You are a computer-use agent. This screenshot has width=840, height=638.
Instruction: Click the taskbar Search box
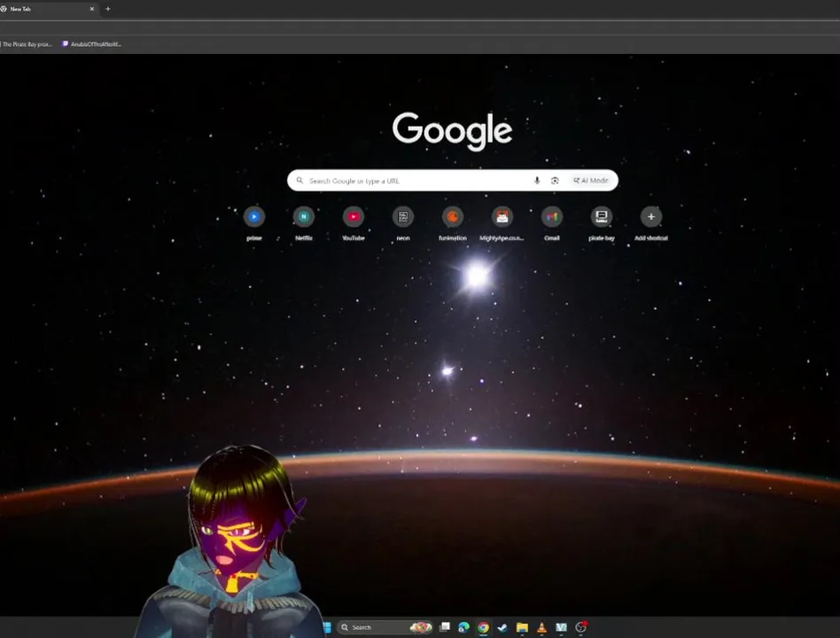385,627
